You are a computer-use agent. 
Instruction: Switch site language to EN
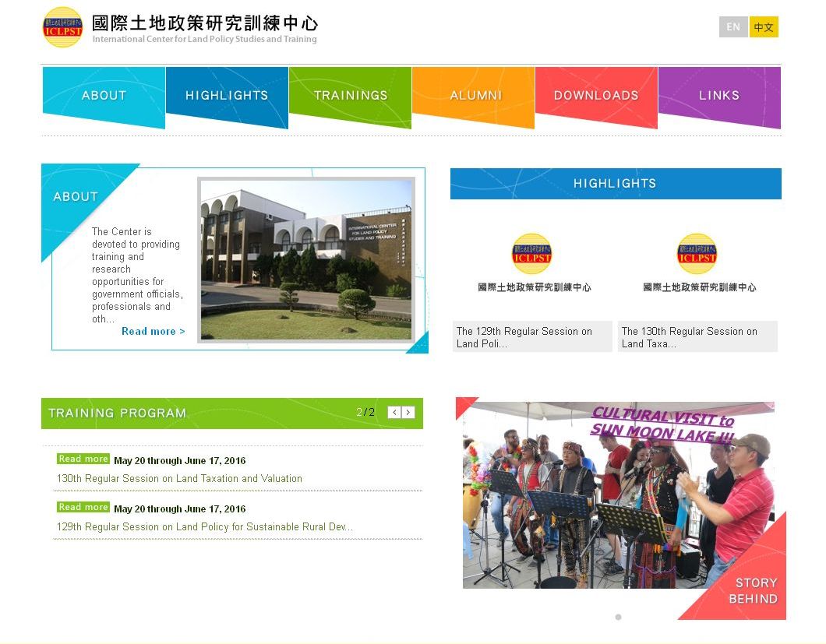tap(732, 27)
